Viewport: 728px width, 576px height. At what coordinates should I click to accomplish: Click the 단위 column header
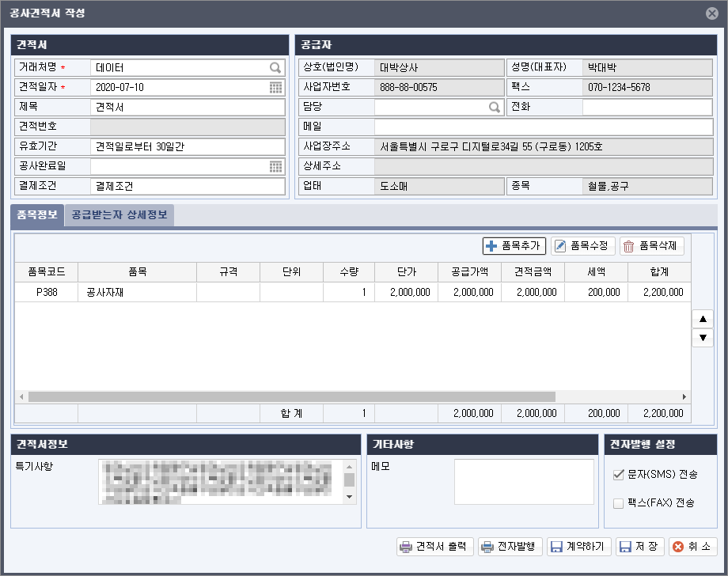click(x=291, y=272)
